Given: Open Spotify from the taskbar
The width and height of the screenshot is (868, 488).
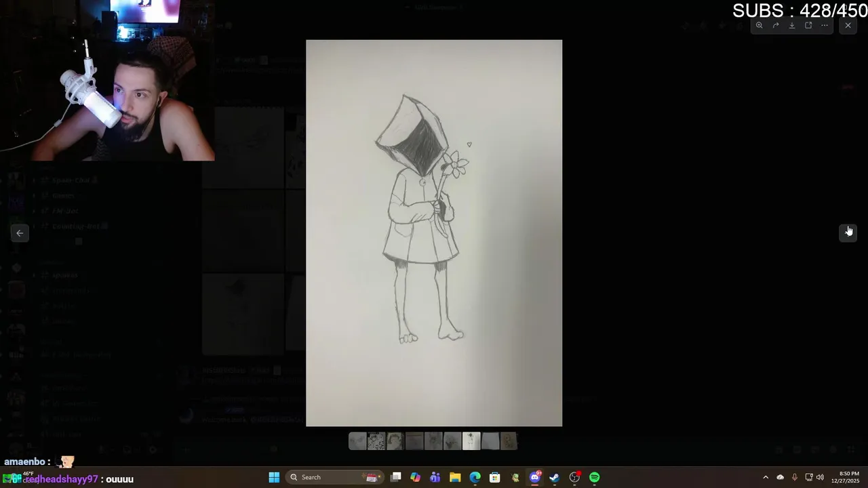Looking at the screenshot, I should pyautogui.click(x=595, y=477).
